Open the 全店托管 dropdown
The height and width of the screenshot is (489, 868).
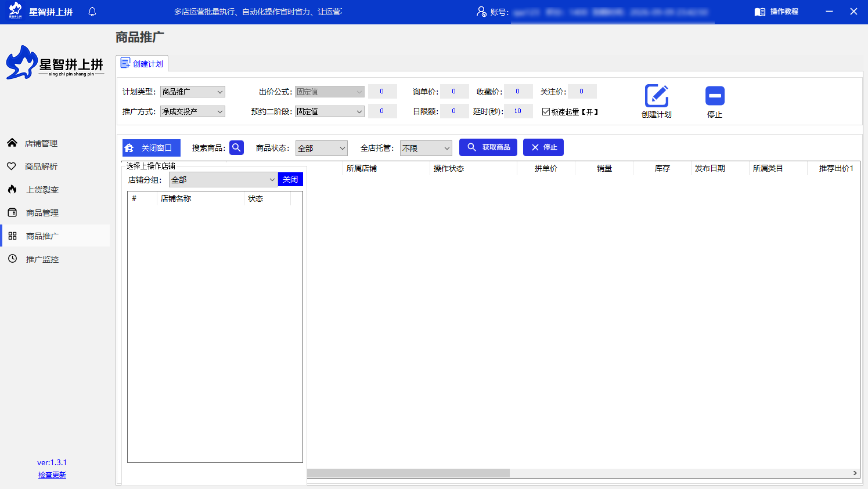pos(426,148)
